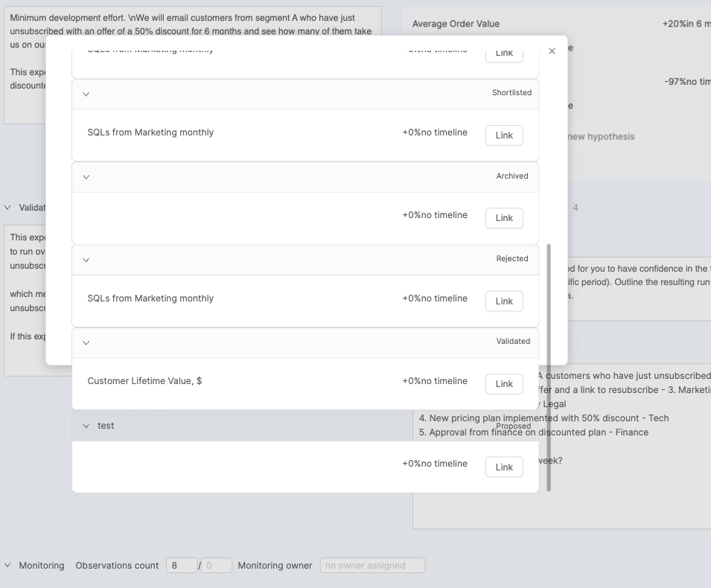Click Link in the Archived row
The image size is (711, 588).
point(504,218)
